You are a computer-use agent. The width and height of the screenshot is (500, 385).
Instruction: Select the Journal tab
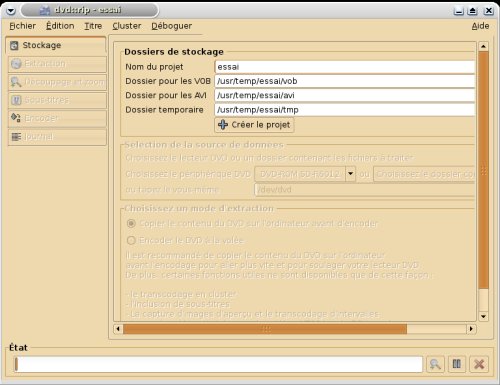(x=57, y=137)
